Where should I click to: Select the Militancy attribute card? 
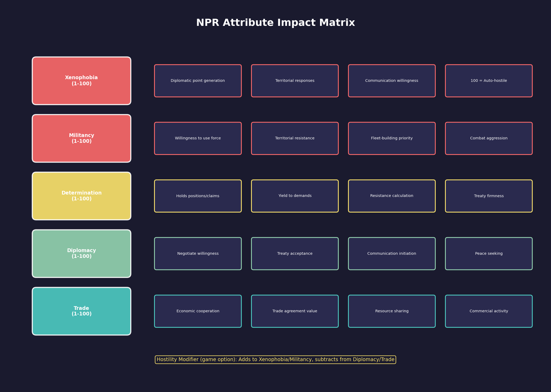[x=81, y=138]
